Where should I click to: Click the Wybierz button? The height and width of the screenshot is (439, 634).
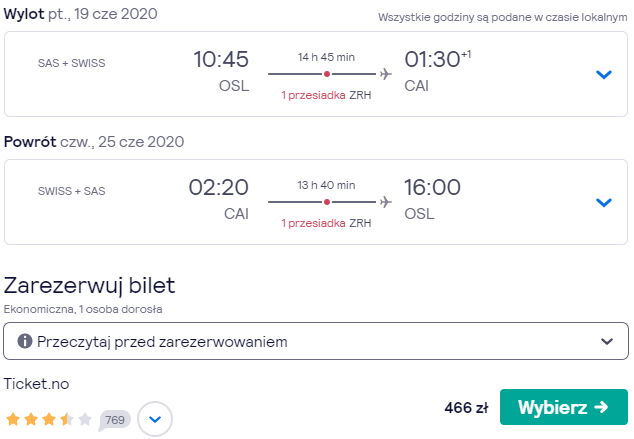[x=564, y=407]
